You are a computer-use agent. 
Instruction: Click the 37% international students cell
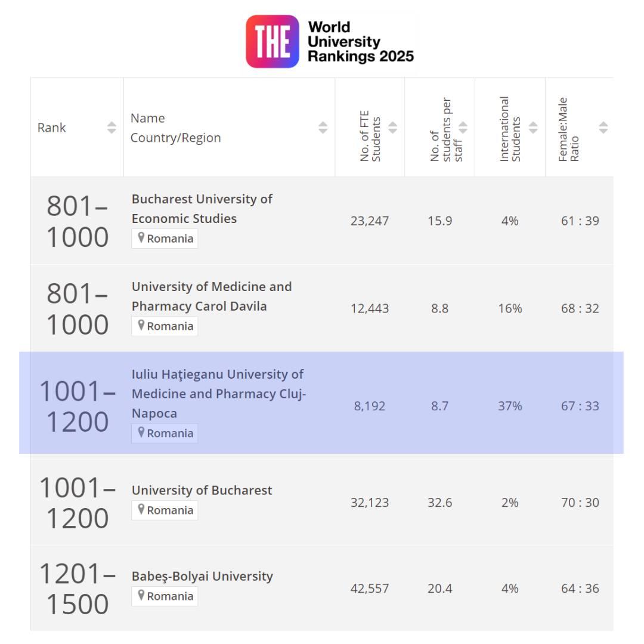pos(510,406)
